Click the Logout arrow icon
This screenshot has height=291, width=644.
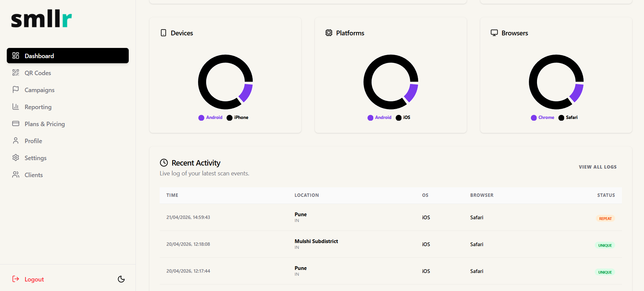click(x=16, y=279)
